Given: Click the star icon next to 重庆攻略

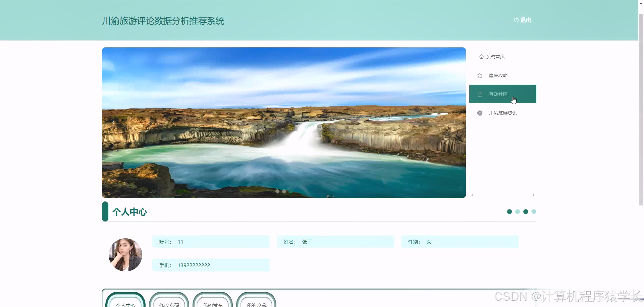Looking at the screenshot, I should pos(480,75).
